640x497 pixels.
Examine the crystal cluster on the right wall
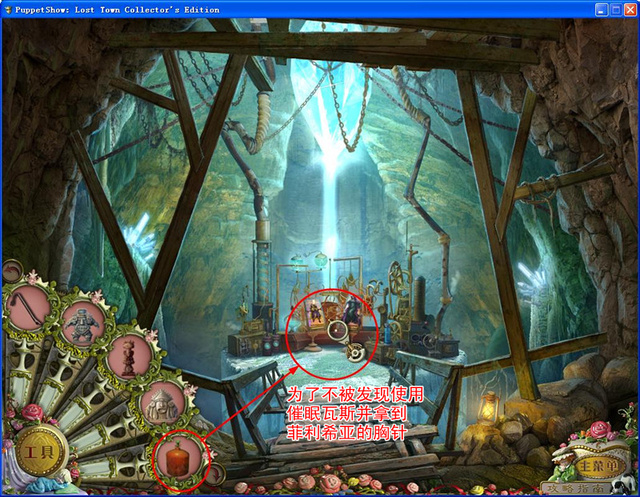pyautogui.click(x=532, y=280)
